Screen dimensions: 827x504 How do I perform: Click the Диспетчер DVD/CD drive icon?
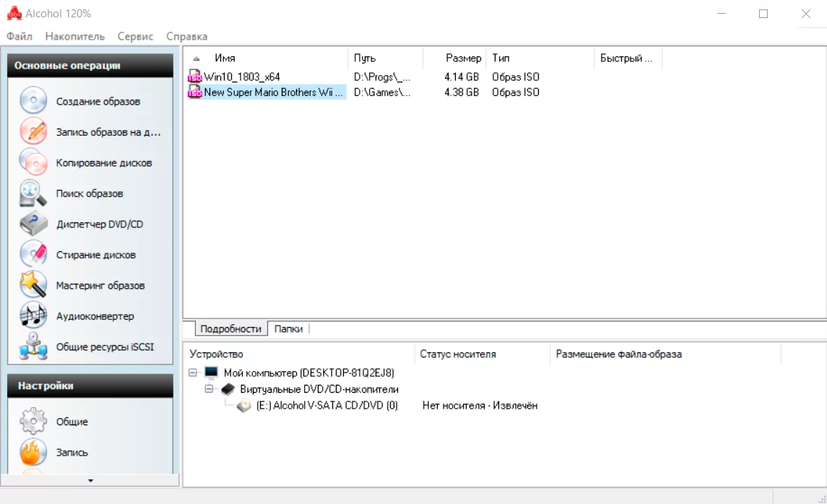pyautogui.click(x=33, y=224)
